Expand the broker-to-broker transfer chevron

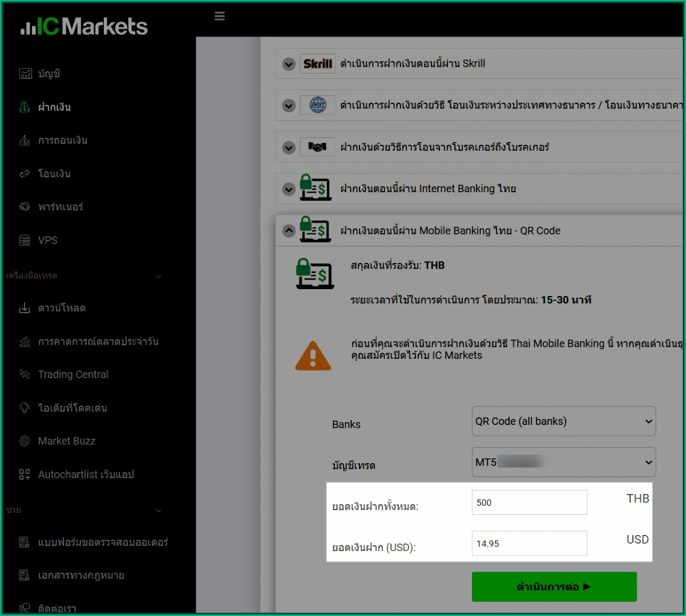coord(289,148)
